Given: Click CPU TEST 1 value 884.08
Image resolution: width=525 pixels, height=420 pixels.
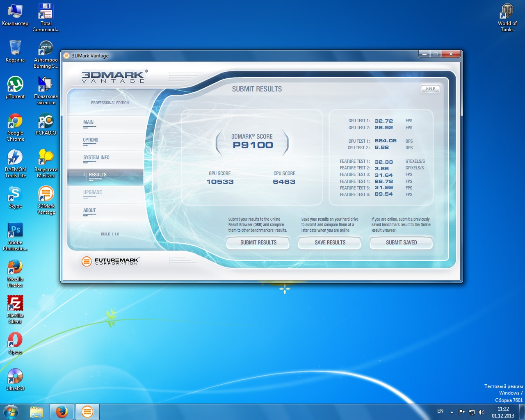Looking at the screenshot, I should click(x=386, y=141).
